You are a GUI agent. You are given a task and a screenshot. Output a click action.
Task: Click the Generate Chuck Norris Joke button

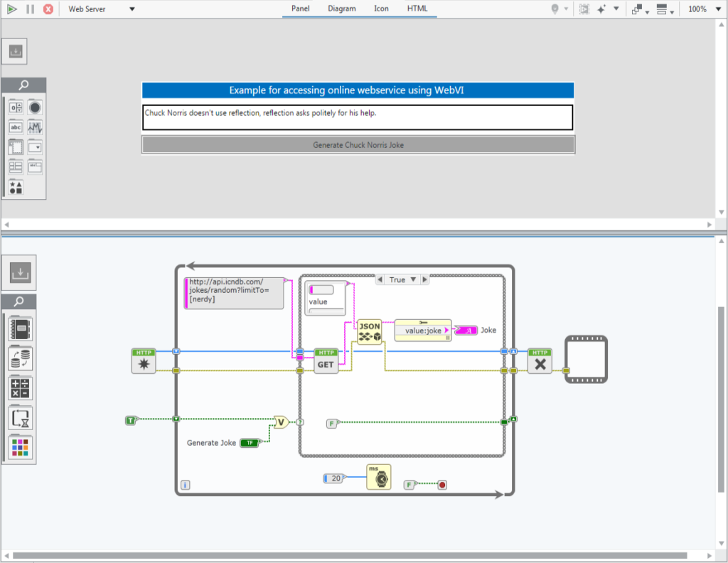pos(358,145)
